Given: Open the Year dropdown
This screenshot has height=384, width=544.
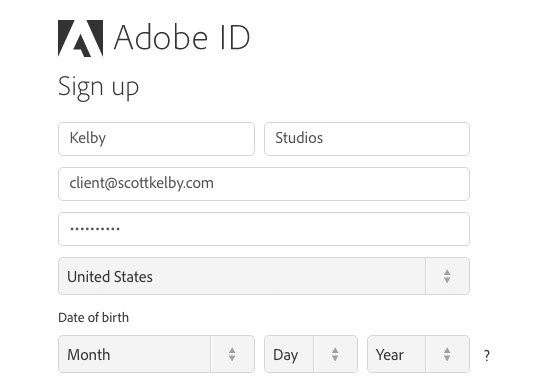Looking at the screenshot, I should [418, 354].
